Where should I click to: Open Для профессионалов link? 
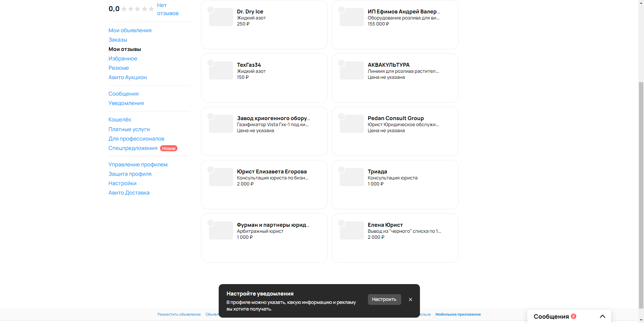coord(136,139)
